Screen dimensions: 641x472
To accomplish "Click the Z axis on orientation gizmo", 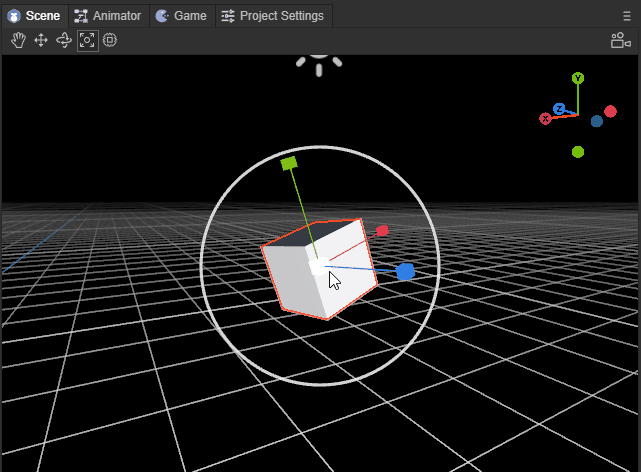I will pos(560,108).
